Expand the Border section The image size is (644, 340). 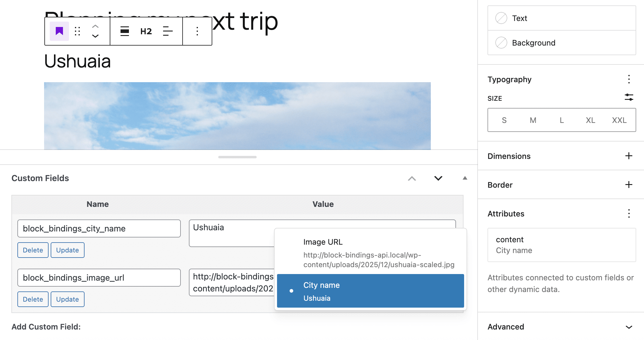tap(628, 185)
